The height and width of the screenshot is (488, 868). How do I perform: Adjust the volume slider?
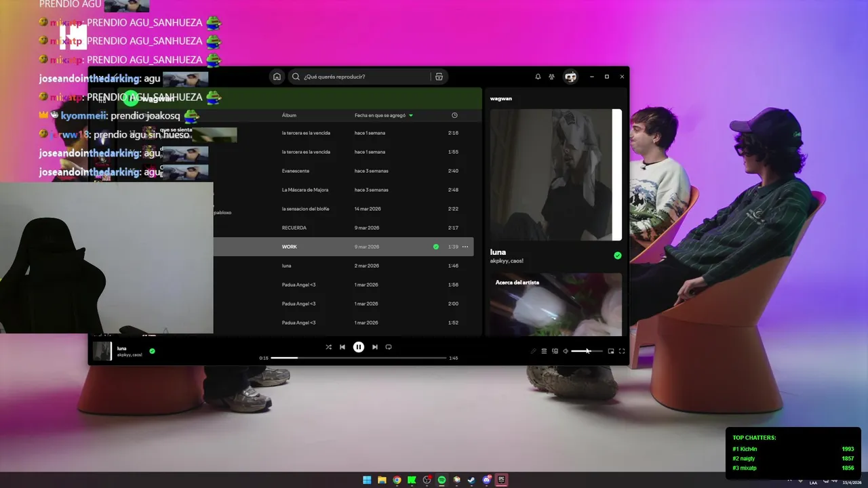587,351
